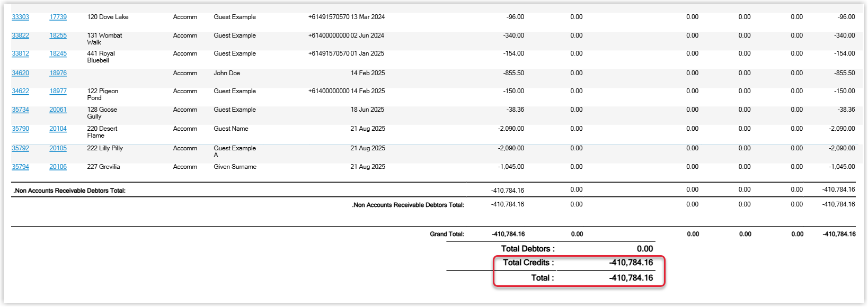Select '14 Feb 2025' in John Doe row
The height and width of the screenshot is (307, 868).
pos(368,73)
